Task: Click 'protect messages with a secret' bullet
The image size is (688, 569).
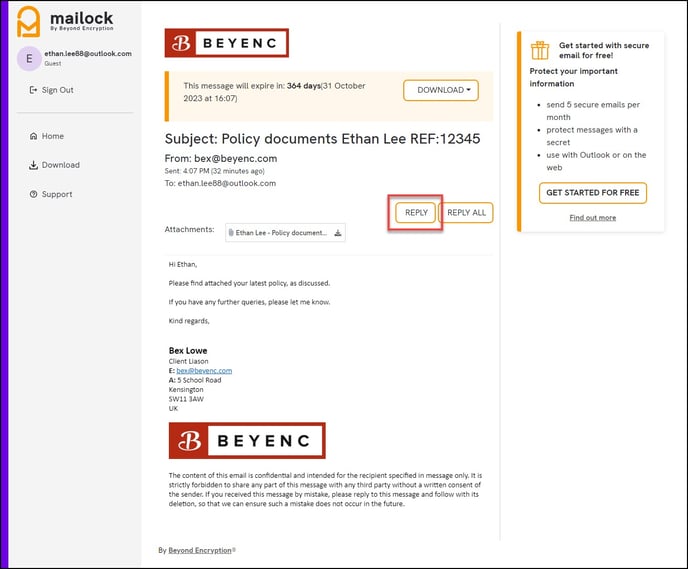Action: pyautogui.click(x=591, y=136)
